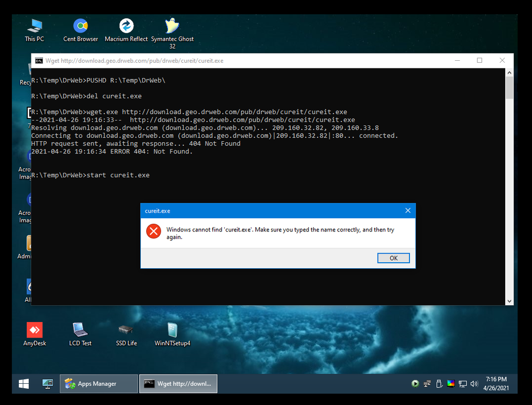Open AnyDesk desktop icon
Image resolution: width=532 pixels, height=405 pixels.
coord(34,334)
